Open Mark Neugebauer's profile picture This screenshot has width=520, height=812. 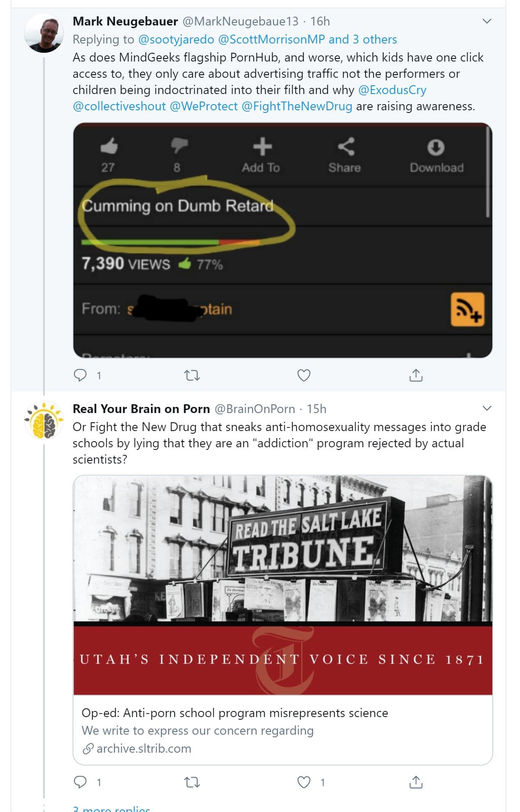click(x=44, y=33)
